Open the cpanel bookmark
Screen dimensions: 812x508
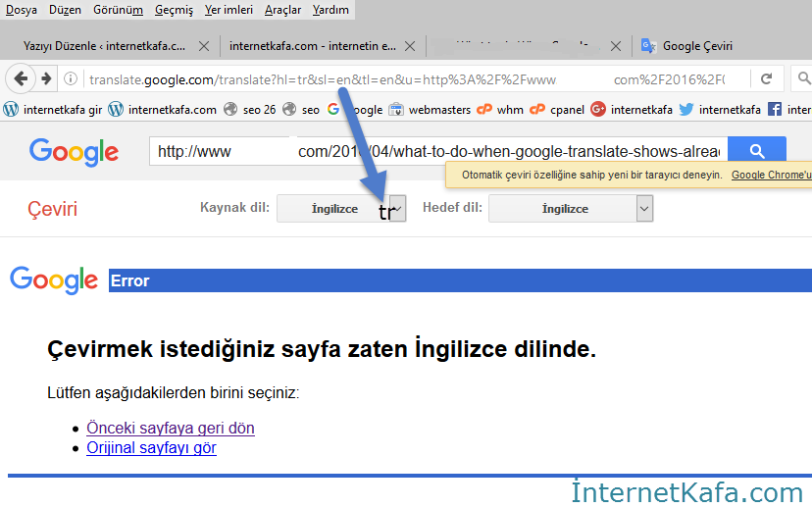pos(557,109)
